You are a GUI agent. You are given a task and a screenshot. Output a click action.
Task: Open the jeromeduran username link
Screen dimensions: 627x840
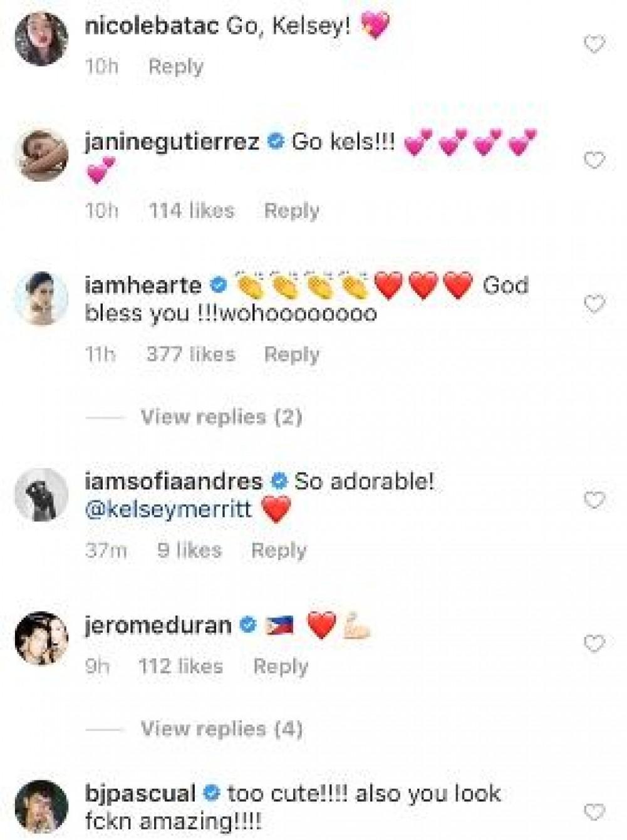tap(158, 625)
